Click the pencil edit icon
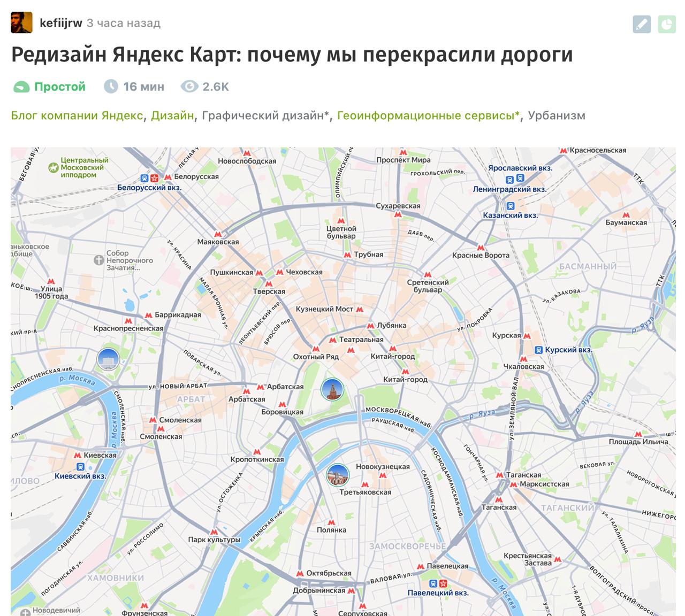 tap(642, 24)
